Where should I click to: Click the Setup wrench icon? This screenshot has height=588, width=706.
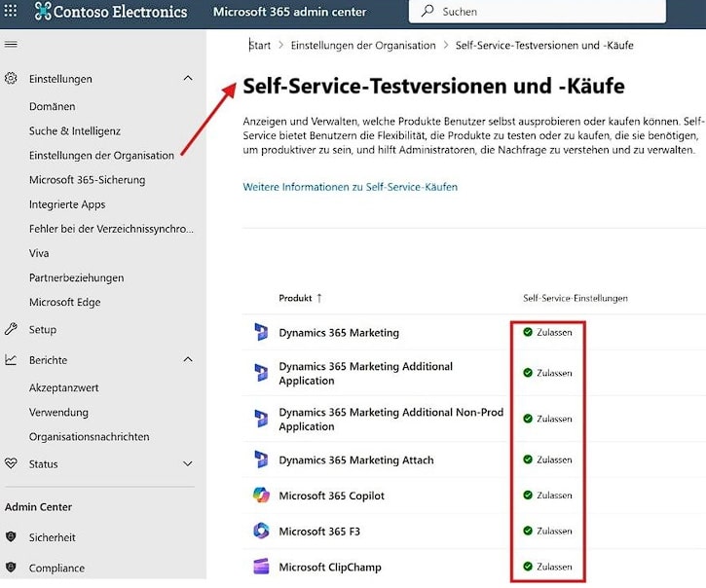point(11,329)
